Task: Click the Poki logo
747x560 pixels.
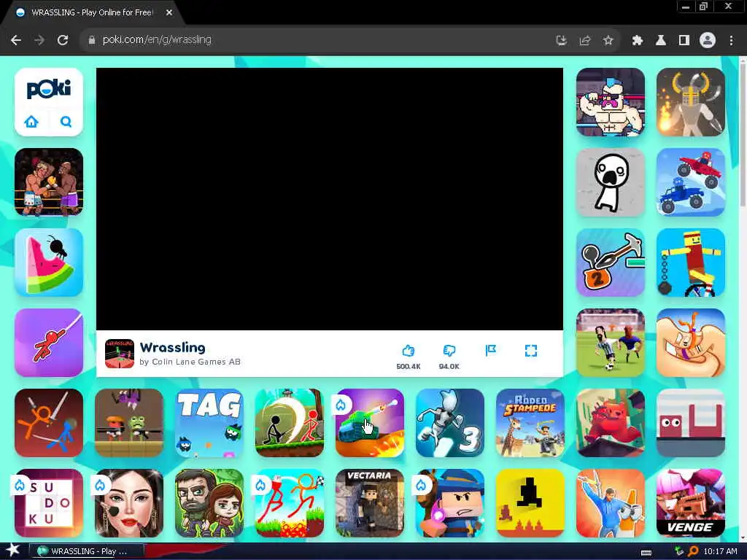Action: point(49,89)
